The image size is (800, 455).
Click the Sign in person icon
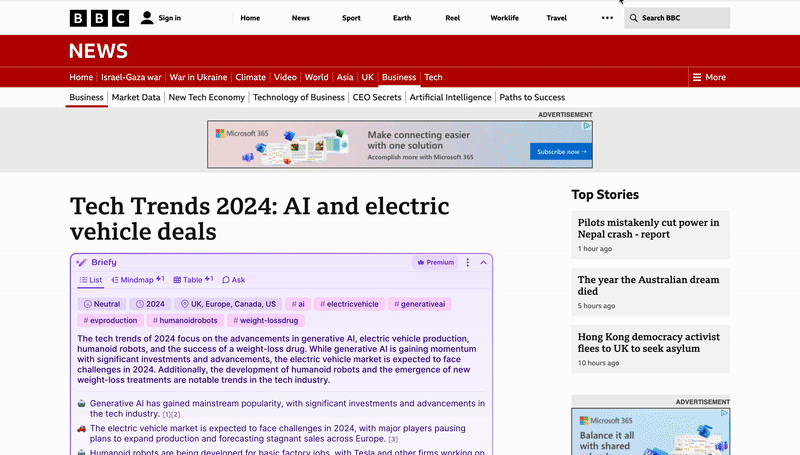[x=147, y=18]
